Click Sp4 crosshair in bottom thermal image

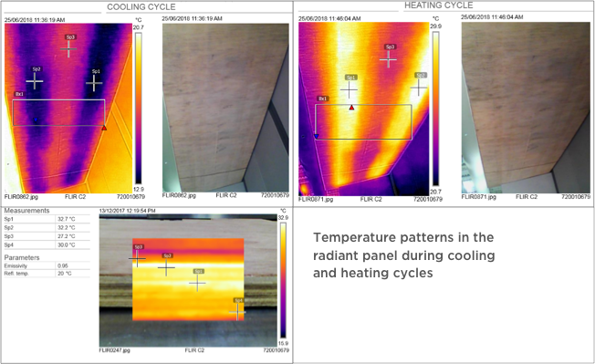click(x=237, y=312)
